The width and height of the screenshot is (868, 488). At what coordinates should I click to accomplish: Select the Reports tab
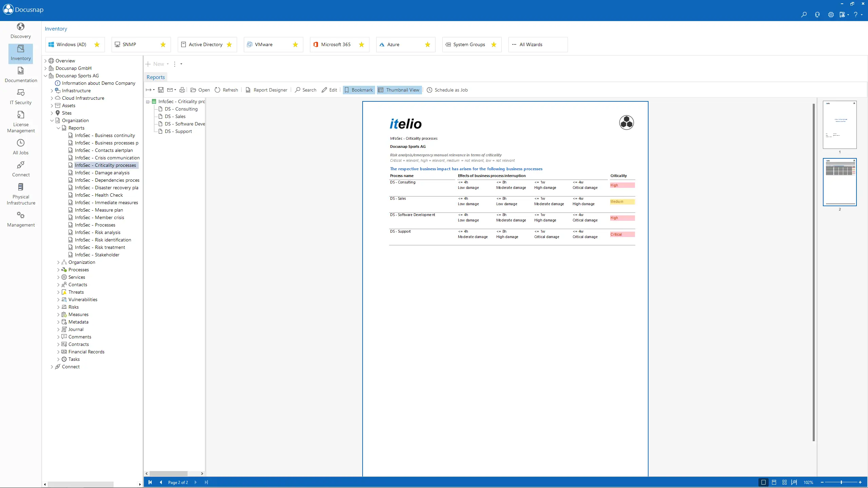coord(156,77)
